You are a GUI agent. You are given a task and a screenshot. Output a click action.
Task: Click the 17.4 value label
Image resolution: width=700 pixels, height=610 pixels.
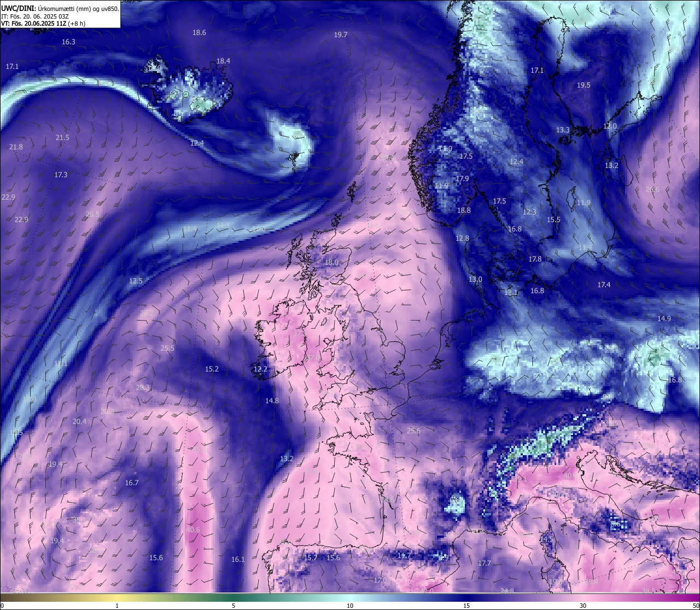click(604, 285)
